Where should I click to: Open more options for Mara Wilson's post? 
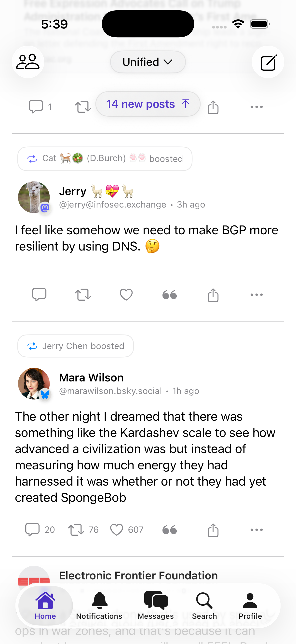(x=256, y=530)
